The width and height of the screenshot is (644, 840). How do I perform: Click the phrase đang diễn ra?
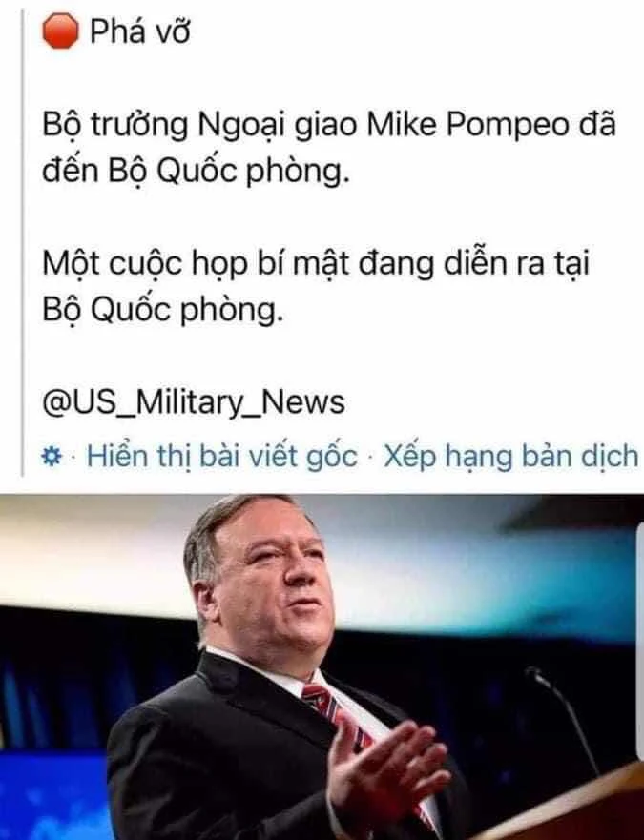coord(451,264)
